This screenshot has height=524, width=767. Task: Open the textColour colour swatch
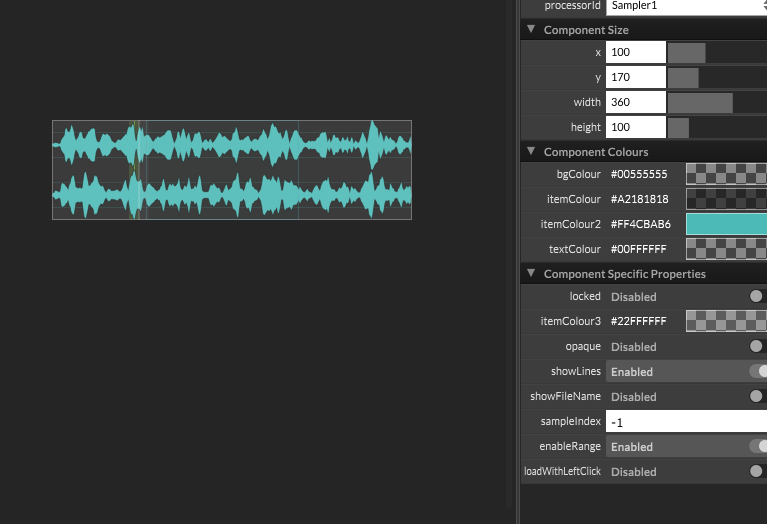pyautogui.click(x=725, y=249)
